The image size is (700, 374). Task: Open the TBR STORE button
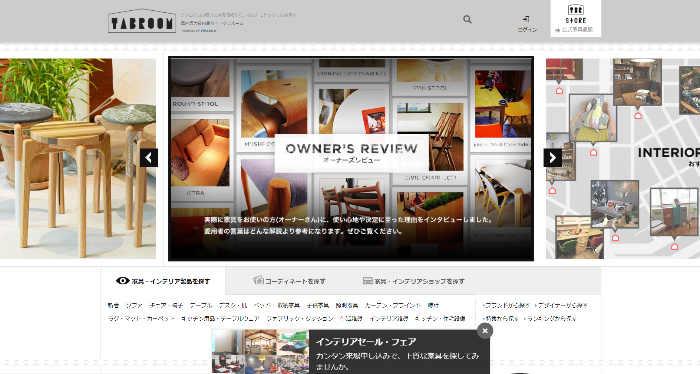pos(575,19)
